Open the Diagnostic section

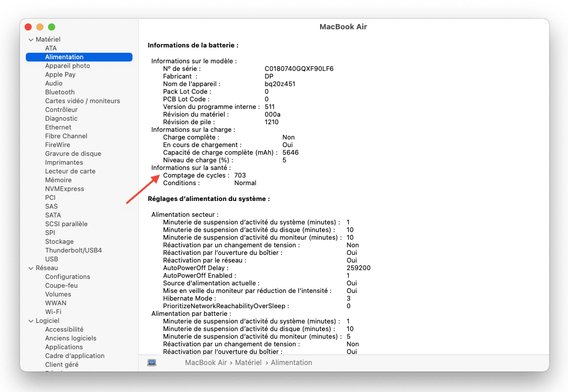(61, 118)
